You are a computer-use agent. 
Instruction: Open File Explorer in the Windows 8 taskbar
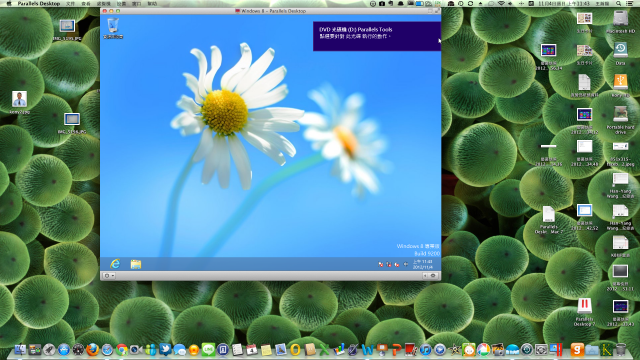136,264
